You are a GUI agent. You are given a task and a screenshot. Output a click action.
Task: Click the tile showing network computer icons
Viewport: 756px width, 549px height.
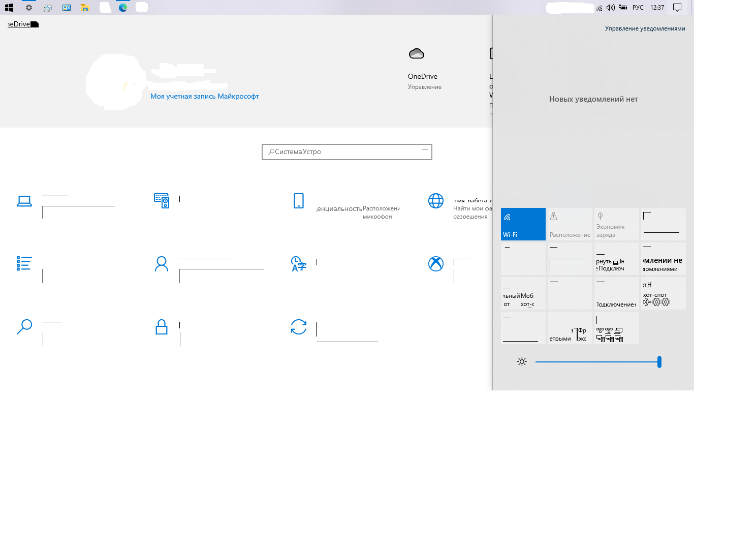click(617, 328)
